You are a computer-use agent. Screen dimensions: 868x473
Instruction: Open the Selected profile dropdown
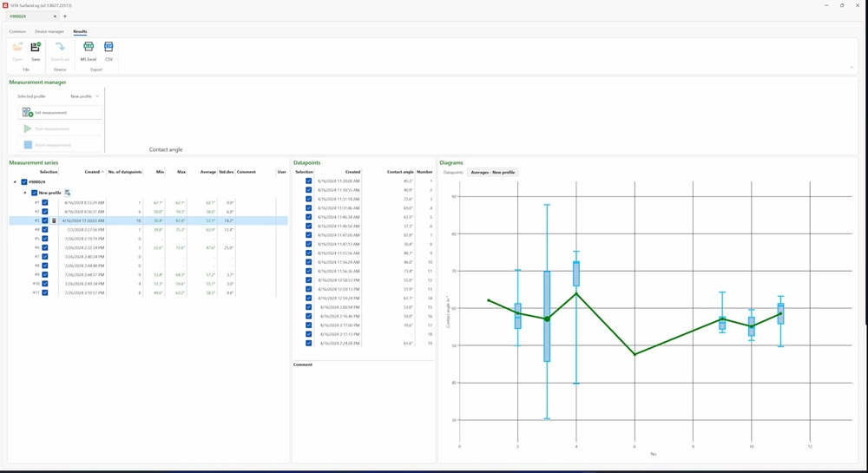(85, 96)
